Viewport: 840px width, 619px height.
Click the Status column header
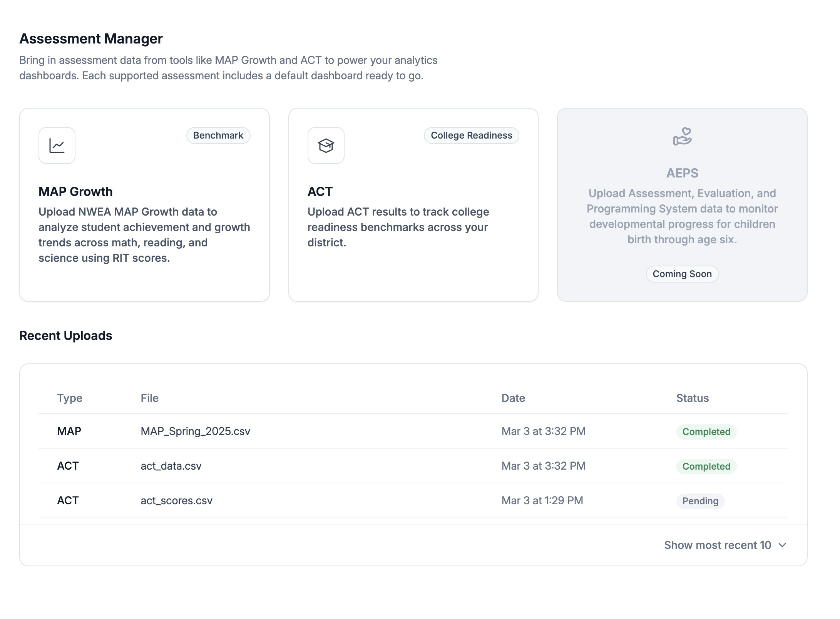(x=692, y=398)
